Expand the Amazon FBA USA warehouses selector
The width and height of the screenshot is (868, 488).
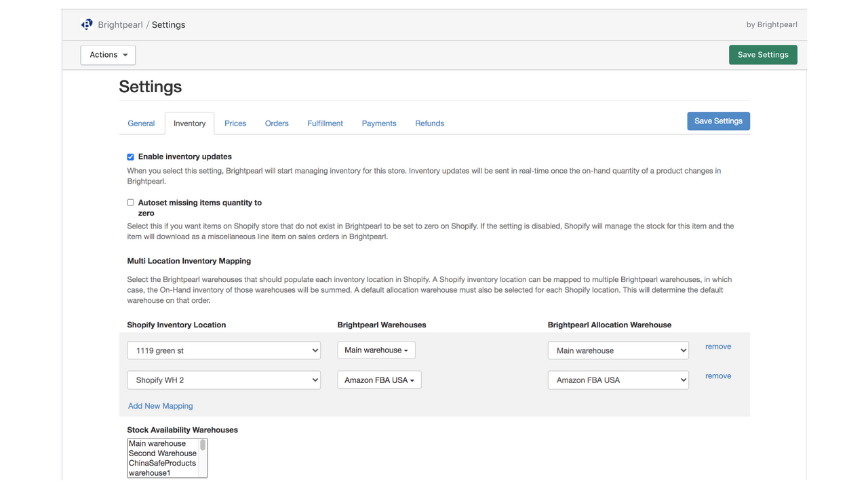pos(379,380)
